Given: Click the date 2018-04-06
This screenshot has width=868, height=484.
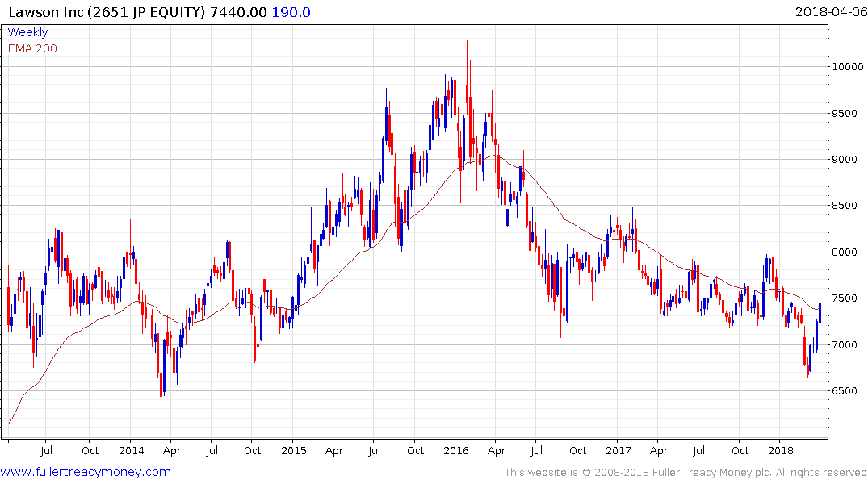Looking at the screenshot, I should pyautogui.click(x=831, y=11).
